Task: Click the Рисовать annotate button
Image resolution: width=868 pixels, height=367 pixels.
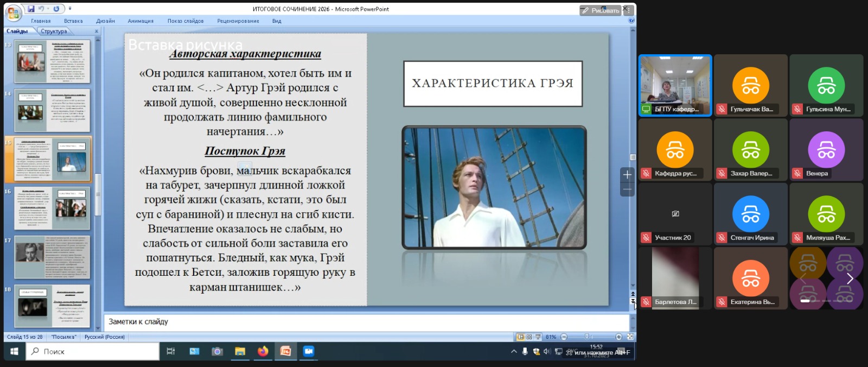Action: point(600,10)
